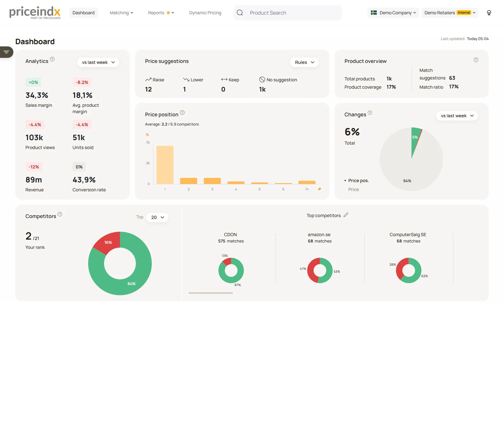
Task: Click the -12% change badge
Action: (x=34, y=167)
